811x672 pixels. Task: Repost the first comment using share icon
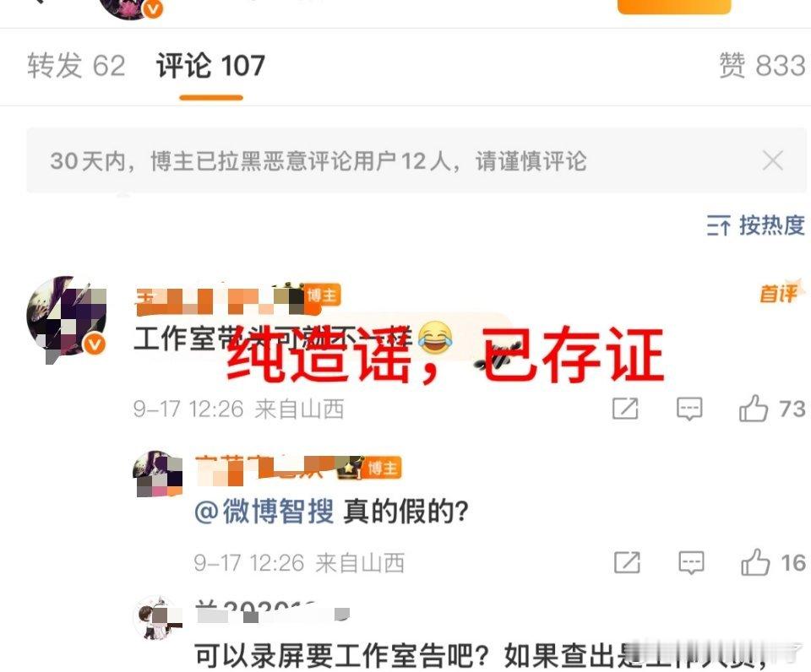pos(625,409)
